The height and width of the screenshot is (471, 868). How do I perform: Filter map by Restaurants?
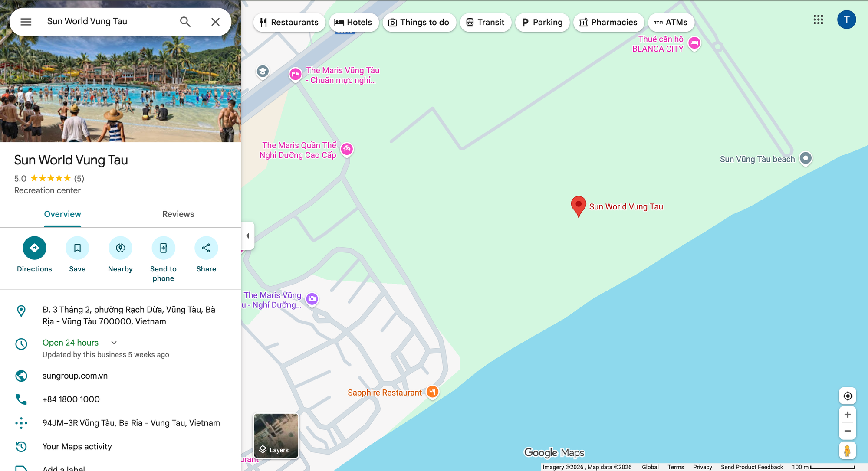(289, 23)
